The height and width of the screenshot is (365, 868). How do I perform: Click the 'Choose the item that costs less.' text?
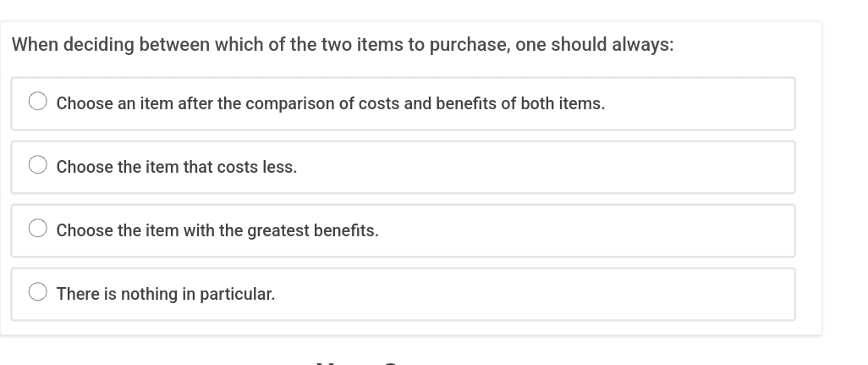(x=176, y=167)
